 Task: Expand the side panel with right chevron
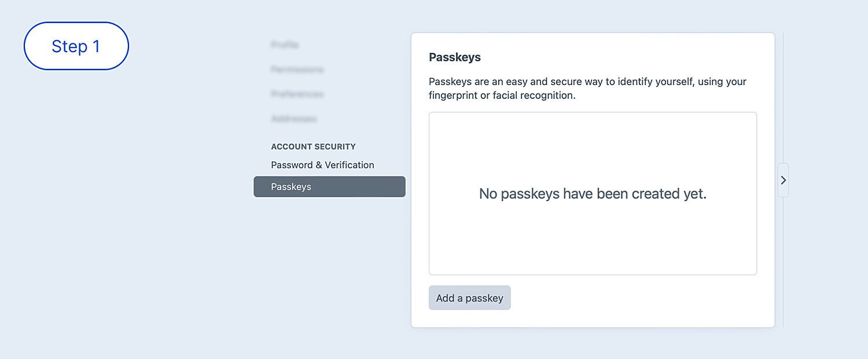click(783, 180)
